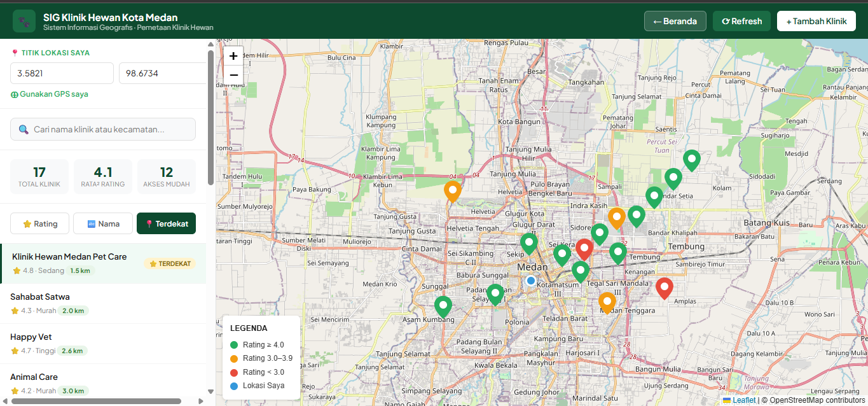Open the OpenStreetMap contributors link
The image size is (868, 406).
tap(816, 400)
